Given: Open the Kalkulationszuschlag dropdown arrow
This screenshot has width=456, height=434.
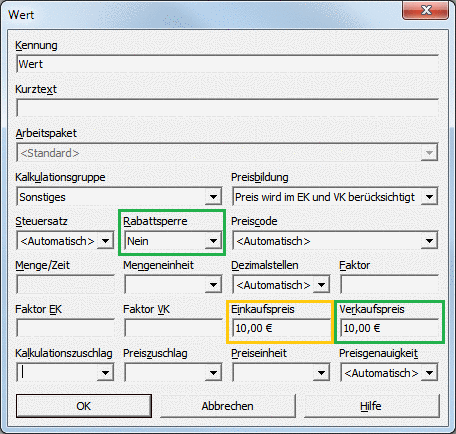Looking at the screenshot, I should [105, 373].
